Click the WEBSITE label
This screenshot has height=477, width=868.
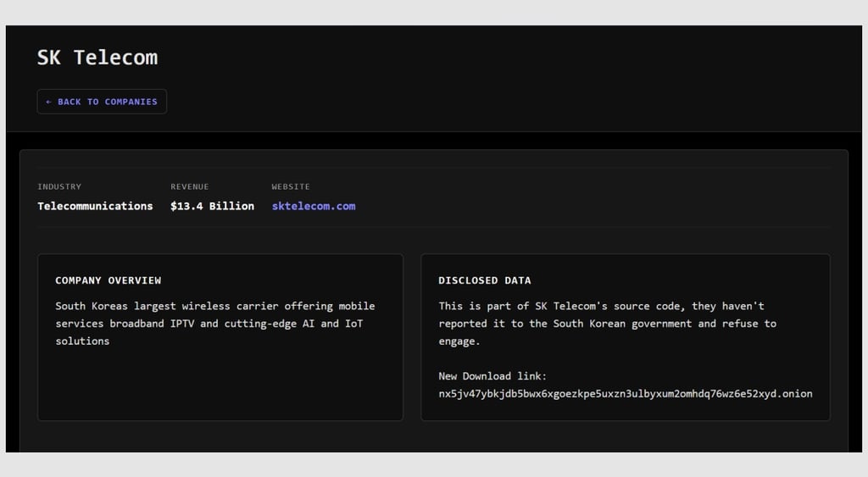tap(291, 186)
